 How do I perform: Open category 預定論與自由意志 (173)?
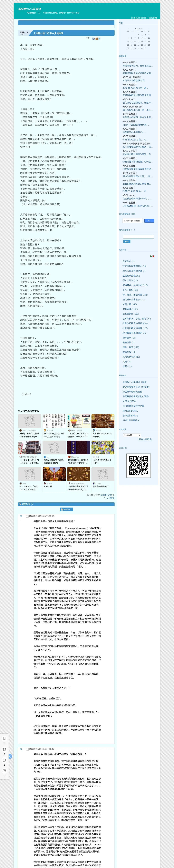[x=134, y=300]
